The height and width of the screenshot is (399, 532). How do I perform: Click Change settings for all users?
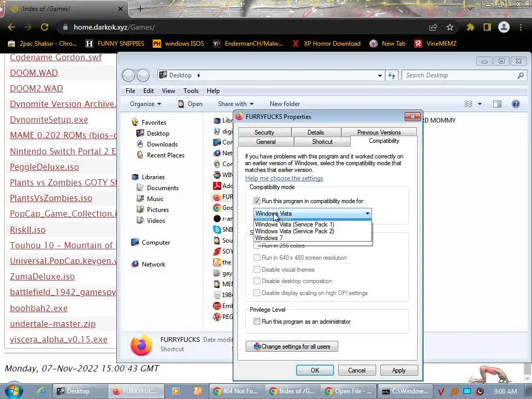292,347
